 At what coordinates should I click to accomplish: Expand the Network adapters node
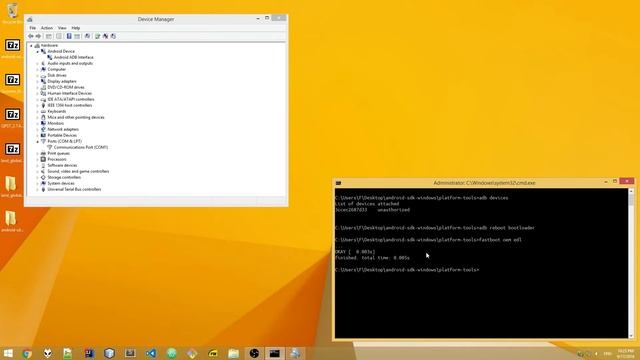[38, 129]
